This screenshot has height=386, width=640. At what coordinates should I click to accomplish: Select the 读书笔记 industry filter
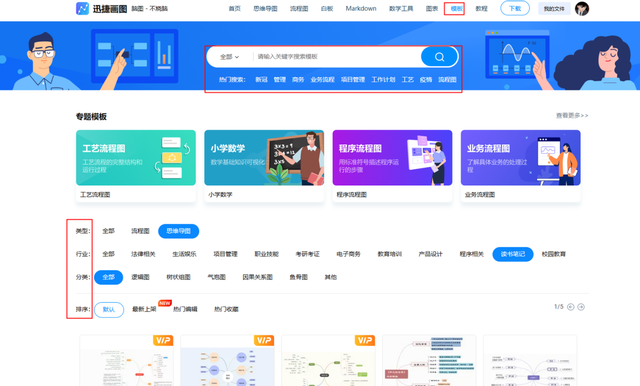[x=513, y=254]
